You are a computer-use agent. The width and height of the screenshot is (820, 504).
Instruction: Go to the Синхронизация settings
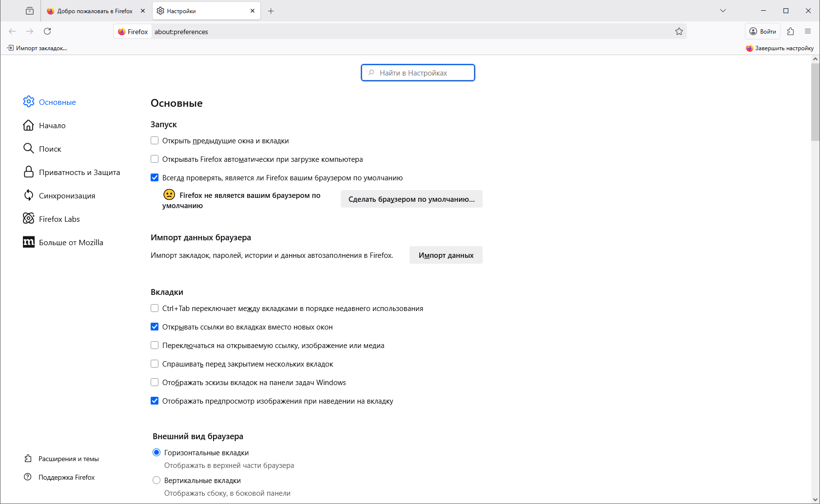click(x=67, y=195)
